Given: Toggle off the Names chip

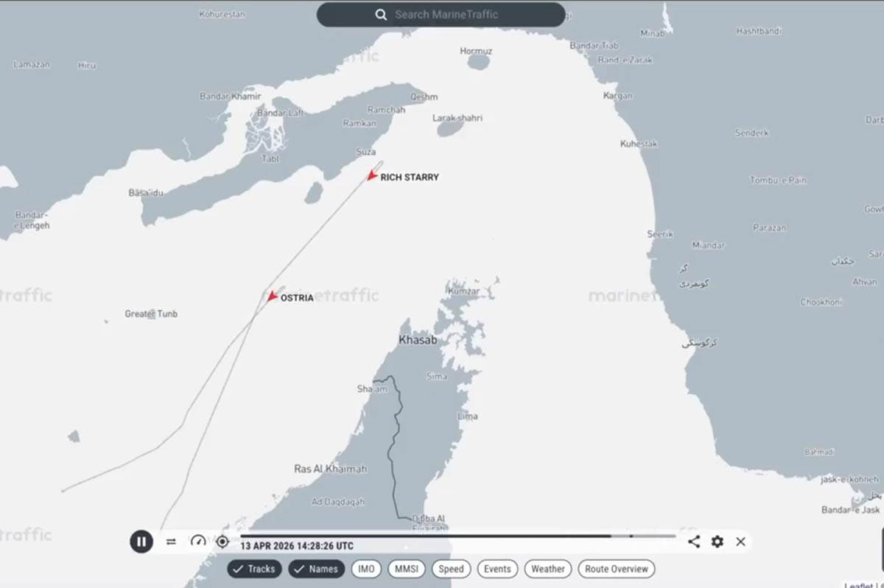Looking at the screenshot, I should (316, 569).
